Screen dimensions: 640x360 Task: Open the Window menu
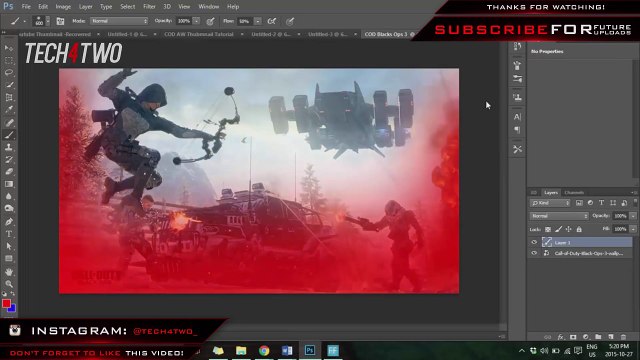[x=209, y=7]
